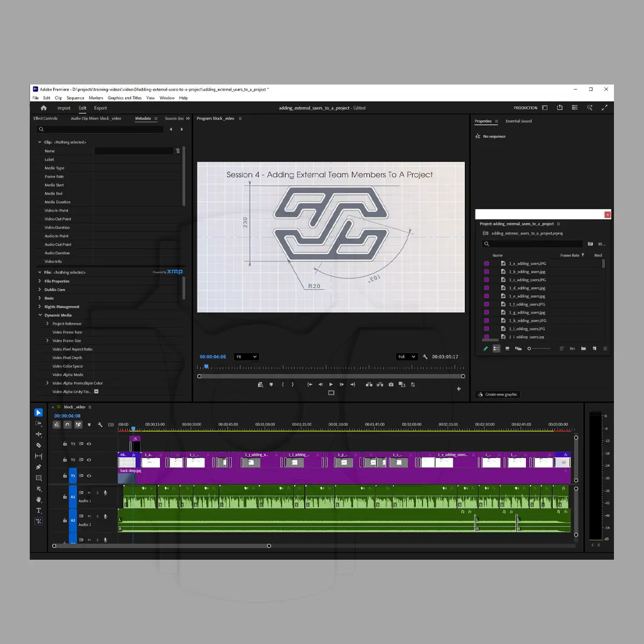Expand the File Properties section

click(40, 281)
